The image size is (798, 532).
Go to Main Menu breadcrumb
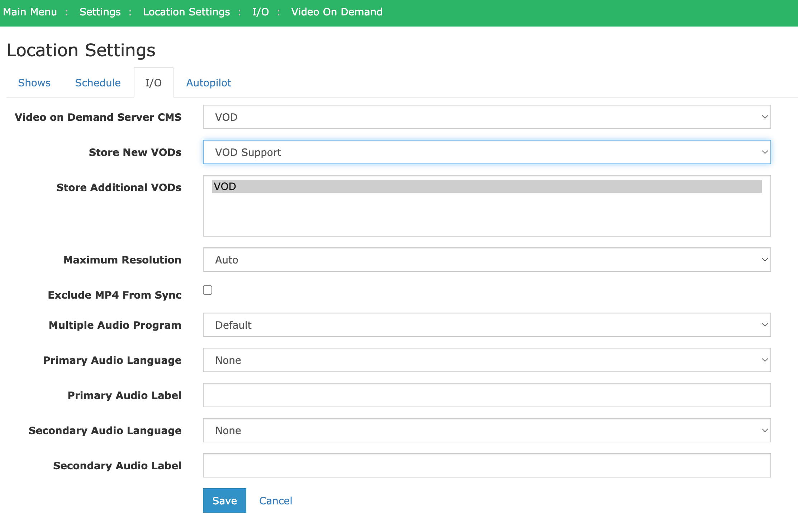pos(30,12)
